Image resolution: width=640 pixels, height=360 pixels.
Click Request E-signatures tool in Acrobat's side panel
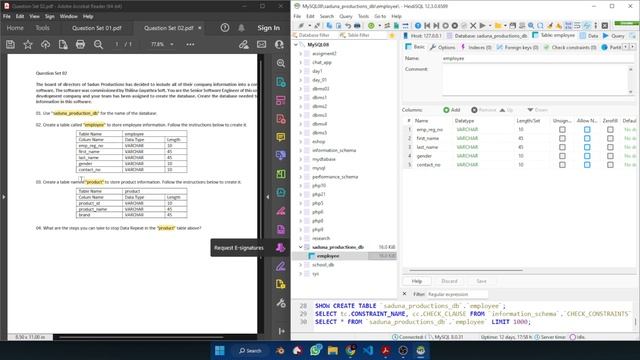tap(280, 248)
